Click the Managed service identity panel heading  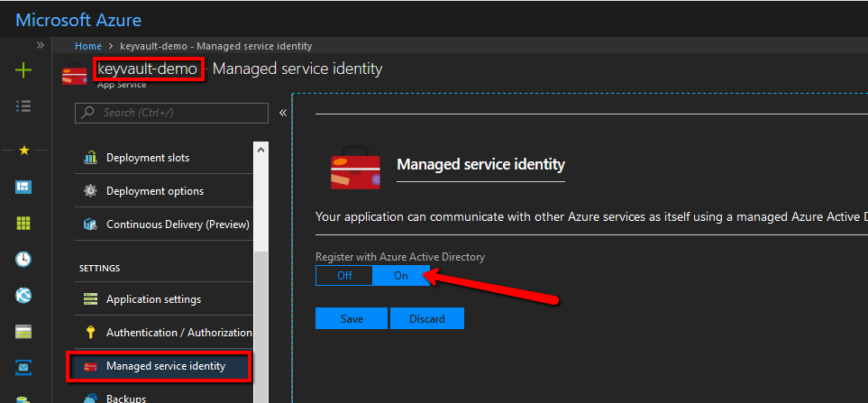pos(481,164)
